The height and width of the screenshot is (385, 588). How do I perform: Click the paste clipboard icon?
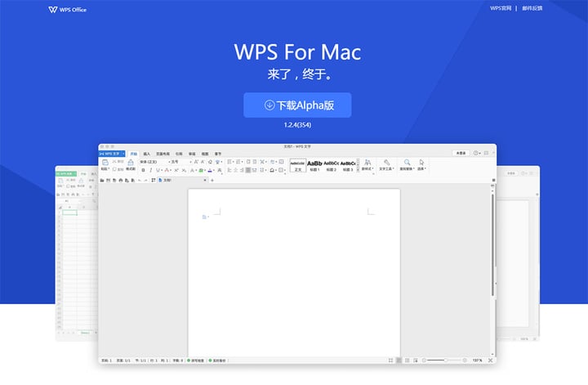pos(105,164)
